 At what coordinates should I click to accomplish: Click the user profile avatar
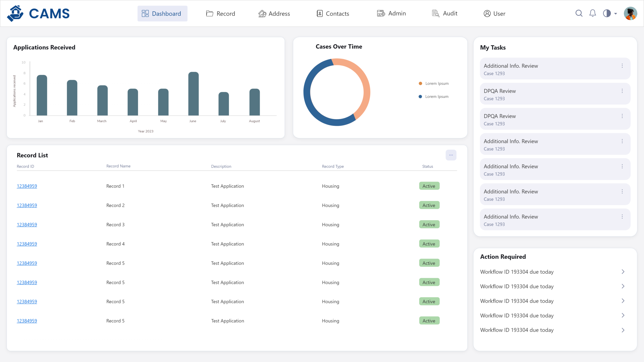coord(630,13)
